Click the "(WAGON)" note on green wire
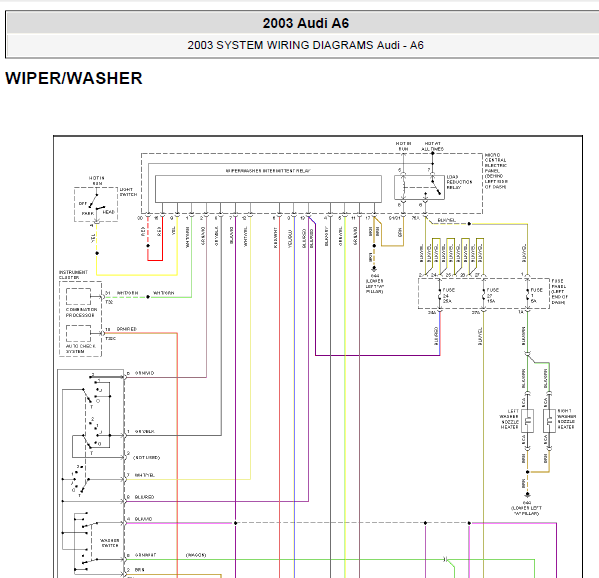This screenshot has width=599, height=578. (x=196, y=555)
